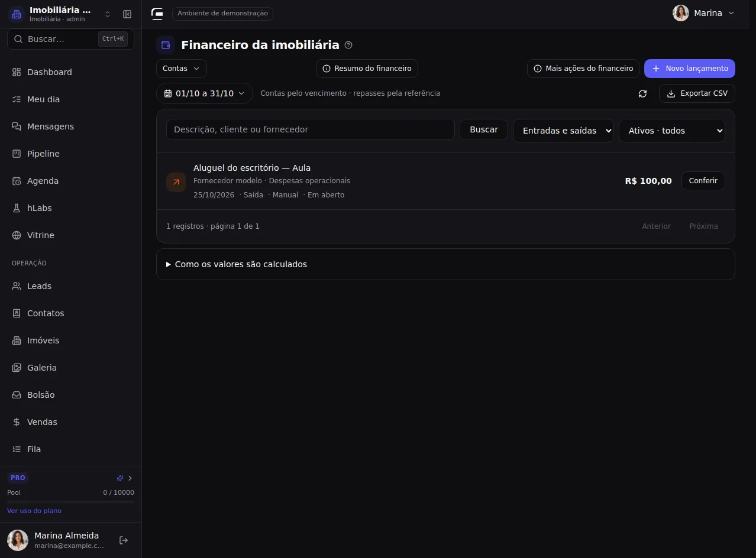Click the Imobiliária building logo icon
Image resolution: width=756 pixels, height=558 pixels.
click(17, 14)
